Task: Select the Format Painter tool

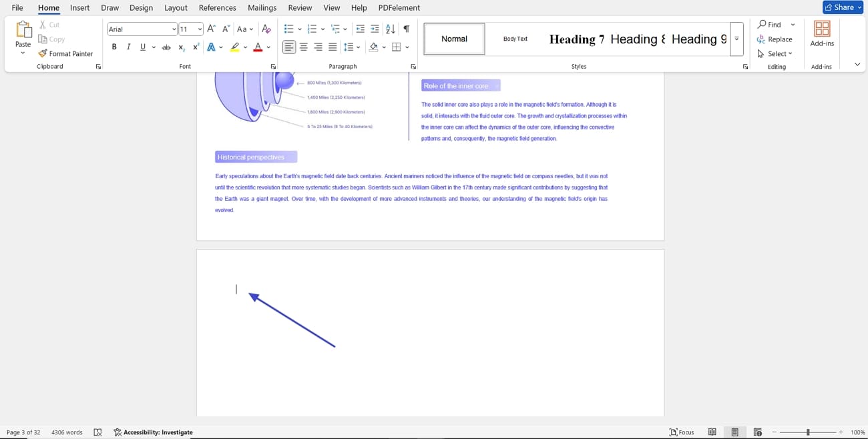Action: [65, 53]
